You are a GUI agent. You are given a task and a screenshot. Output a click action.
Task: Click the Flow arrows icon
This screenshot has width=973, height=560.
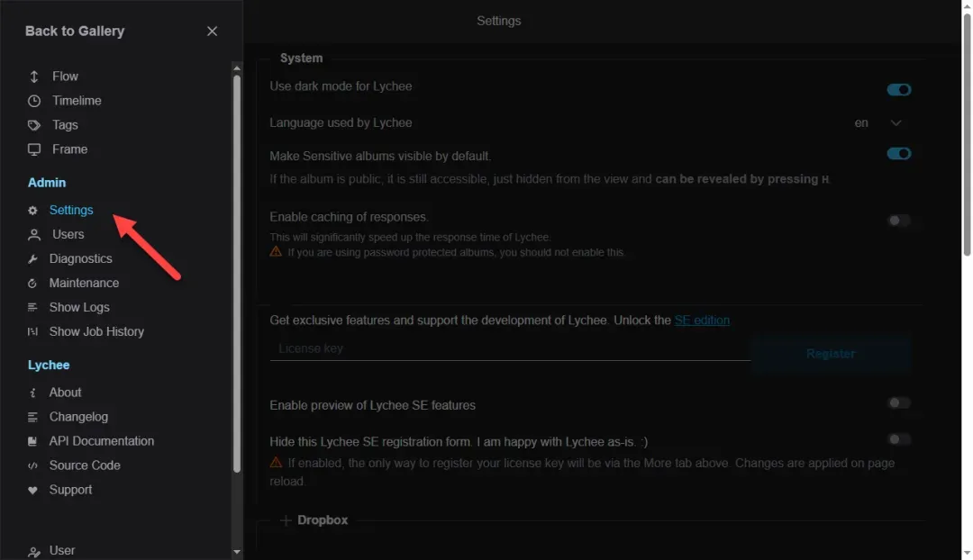point(34,77)
